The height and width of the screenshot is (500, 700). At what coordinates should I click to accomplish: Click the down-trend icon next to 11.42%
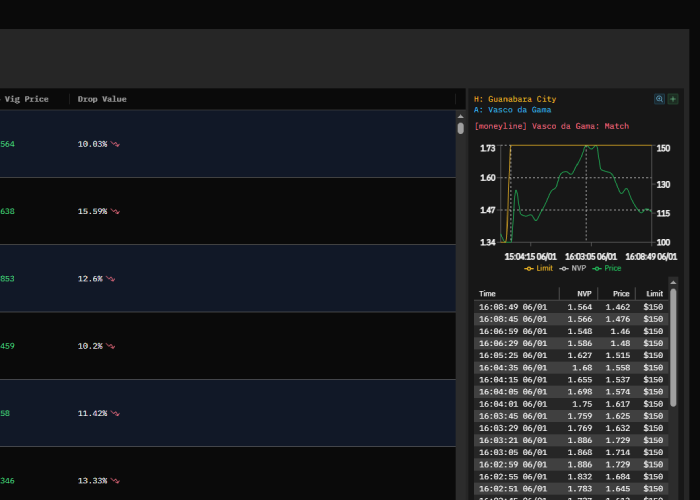tap(115, 413)
